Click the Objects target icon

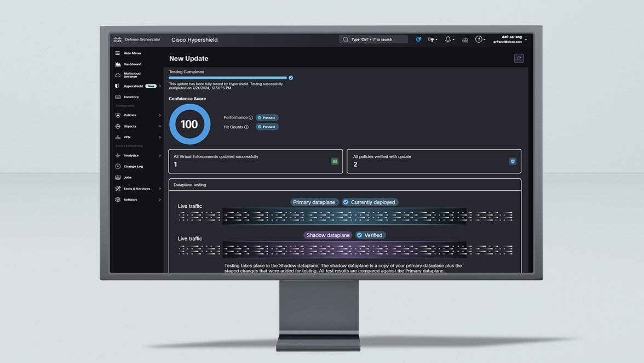point(118,126)
